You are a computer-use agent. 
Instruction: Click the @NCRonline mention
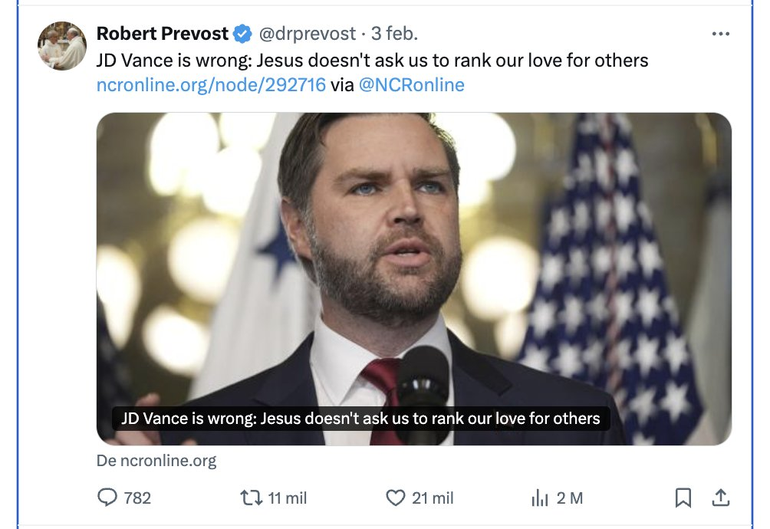(411, 85)
